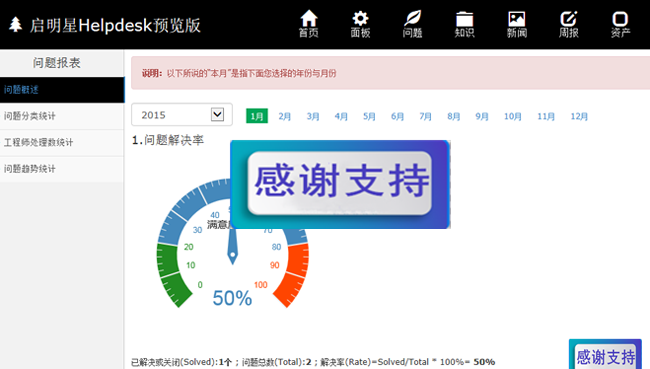Open 问题趋势统计 in sidebar

pos(62,169)
